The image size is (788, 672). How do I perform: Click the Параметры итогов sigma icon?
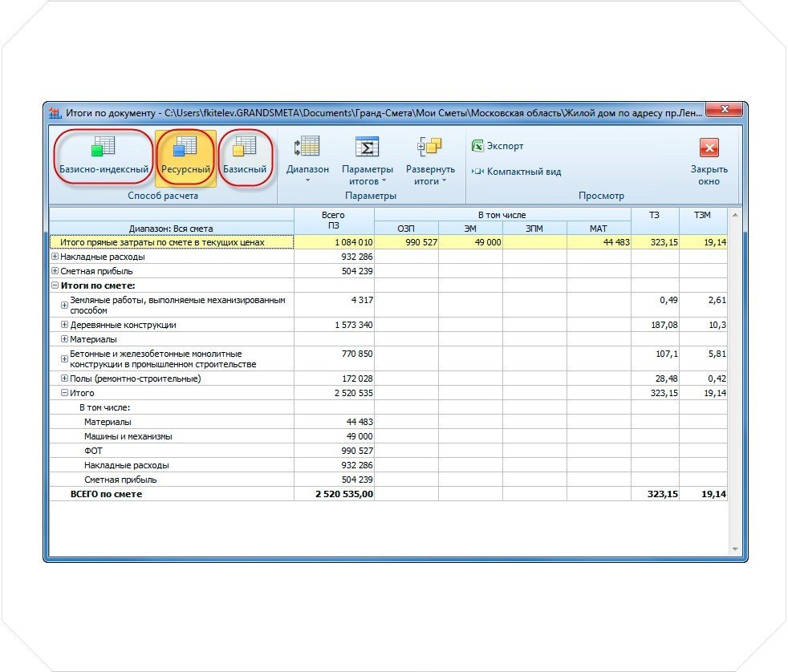[367, 148]
